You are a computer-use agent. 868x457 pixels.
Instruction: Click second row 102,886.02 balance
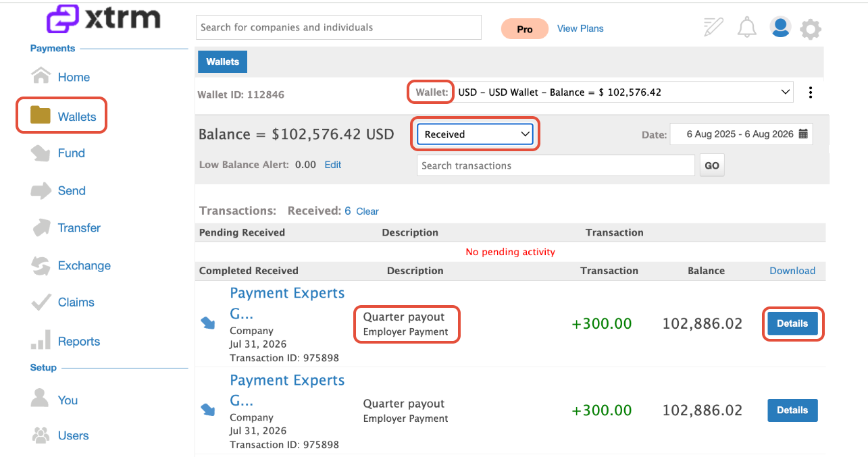[702, 410]
